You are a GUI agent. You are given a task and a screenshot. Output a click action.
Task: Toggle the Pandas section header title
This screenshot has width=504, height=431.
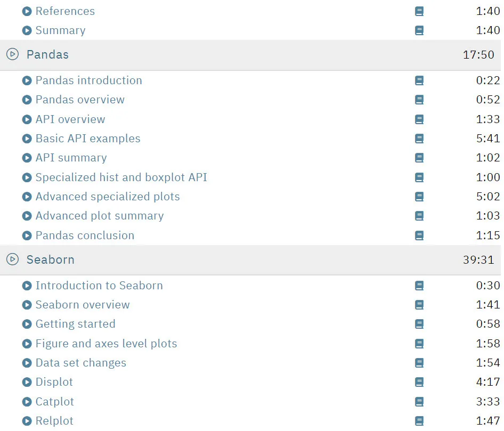pyautogui.click(x=47, y=55)
